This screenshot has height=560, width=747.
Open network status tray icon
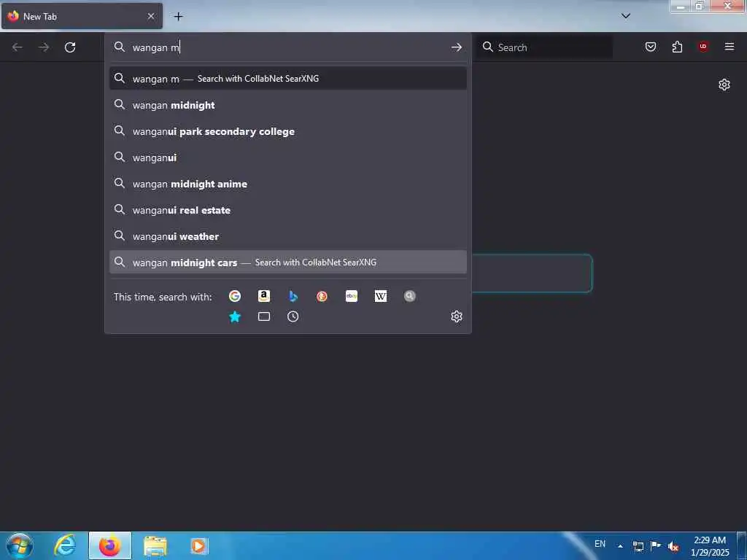pyautogui.click(x=638, y=546)
